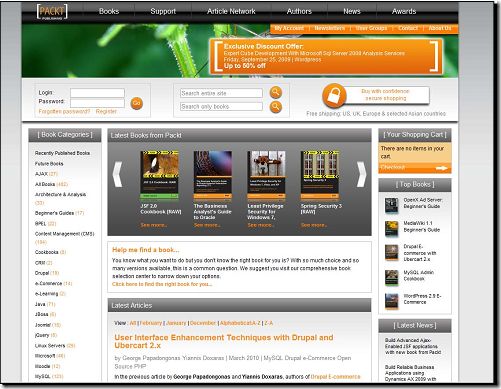Filter Latest Articles by December

pos(203,323)
